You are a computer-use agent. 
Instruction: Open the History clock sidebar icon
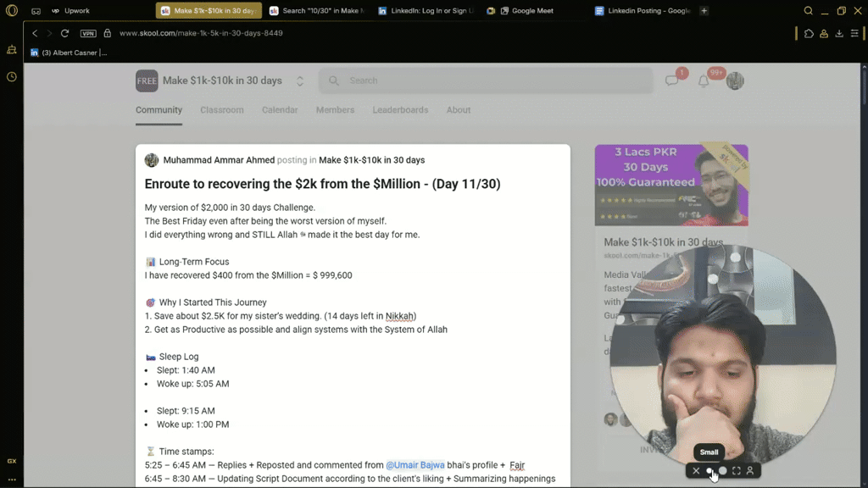12,77
